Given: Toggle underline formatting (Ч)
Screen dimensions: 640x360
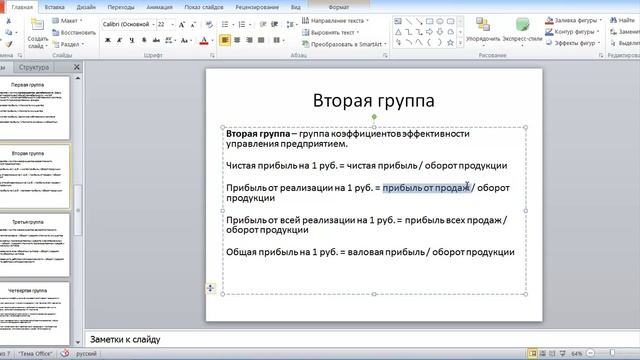Looking at the screenshot, I should click(131, 40).
